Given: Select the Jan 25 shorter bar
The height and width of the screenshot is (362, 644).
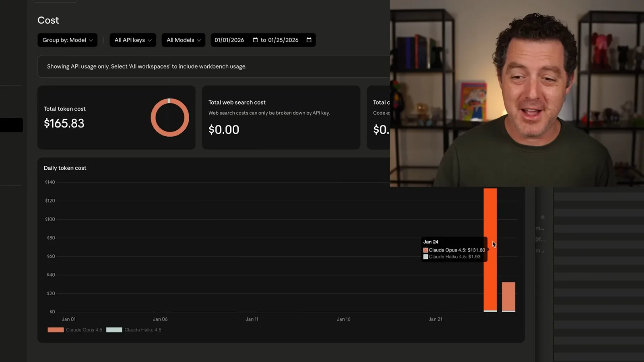Looking at the screenshot, I should (508, 297).
